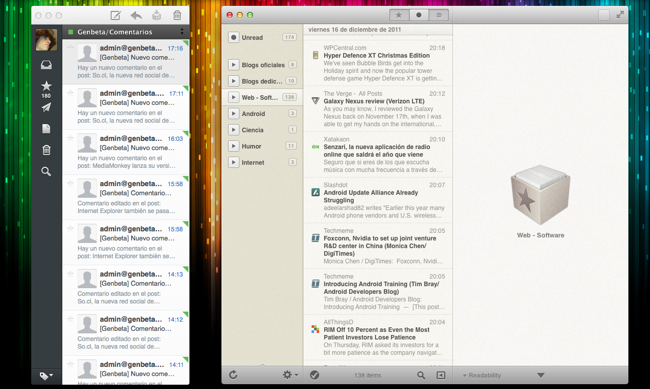The width and height of the screenshot is (650, 389).
Task: Star the 17:11 admin@genbeta email
Action: point(70,93)
